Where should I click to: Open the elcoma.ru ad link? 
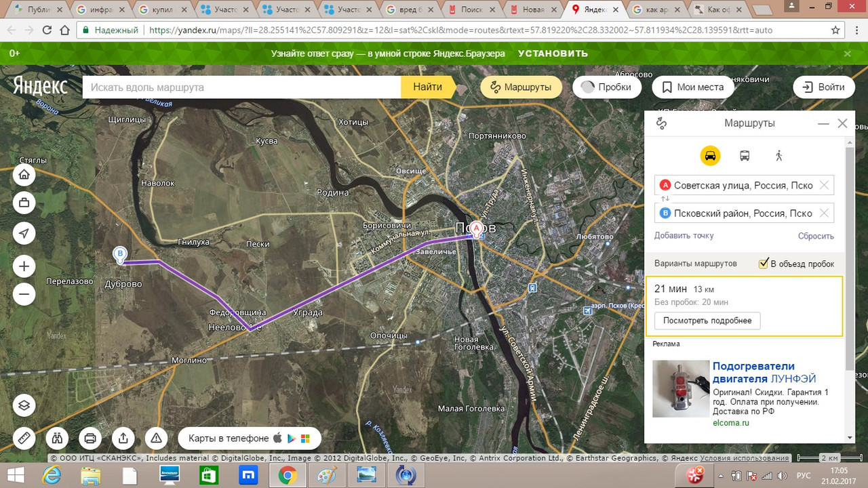730,423
